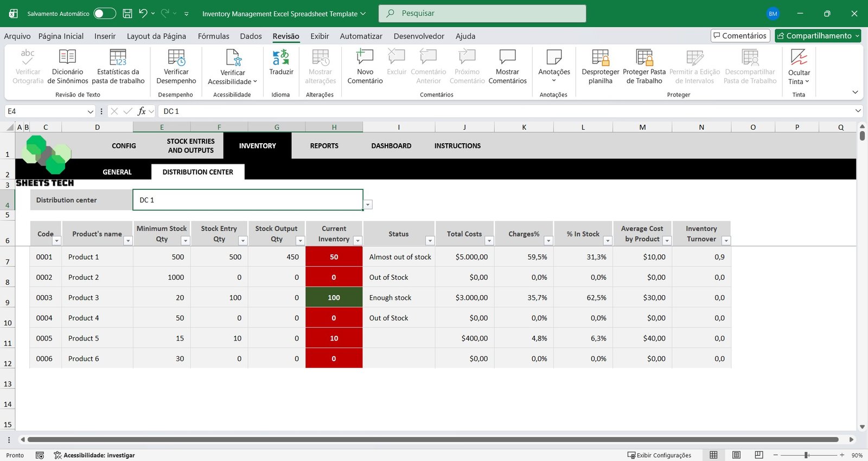Image resolution: width=868 pixels, height=461 pixels.
Task: Switch to page layout view in status bar
Action: coord(736,455)
